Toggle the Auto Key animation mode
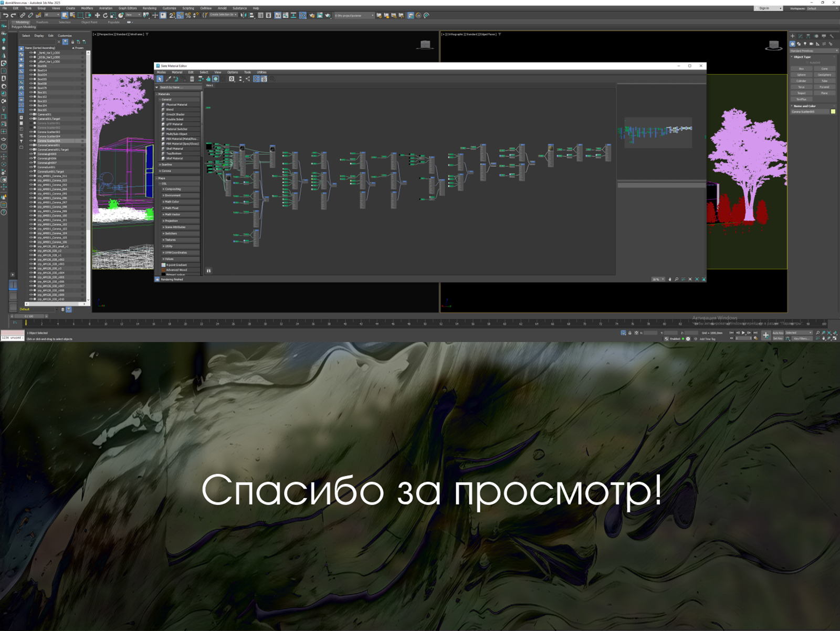Screen dimensions: 840x631 (x=777, y=332)
